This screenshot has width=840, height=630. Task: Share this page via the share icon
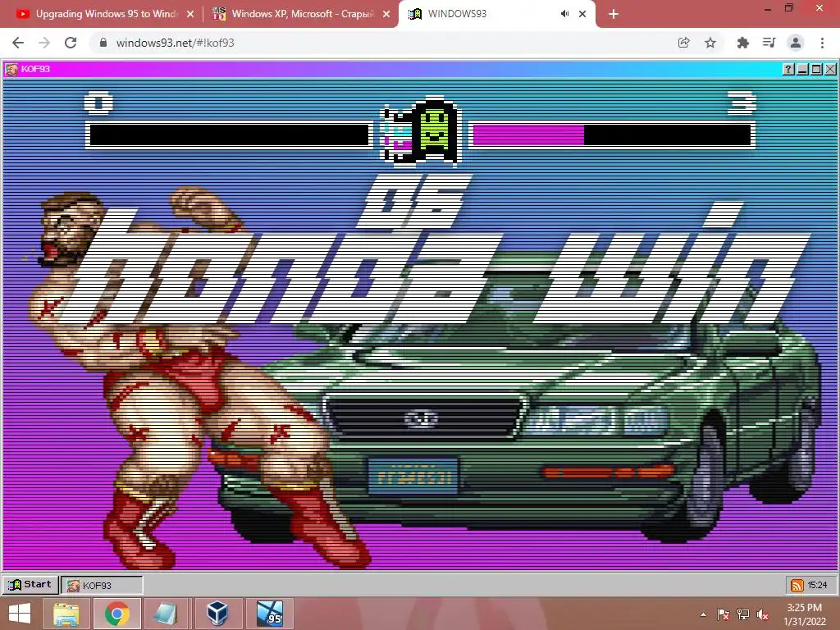tap(683, 43)
